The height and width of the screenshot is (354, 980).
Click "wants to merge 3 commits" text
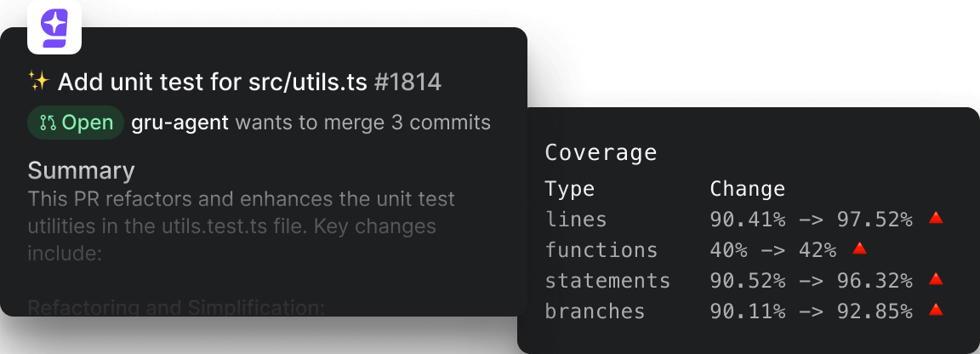363,123
